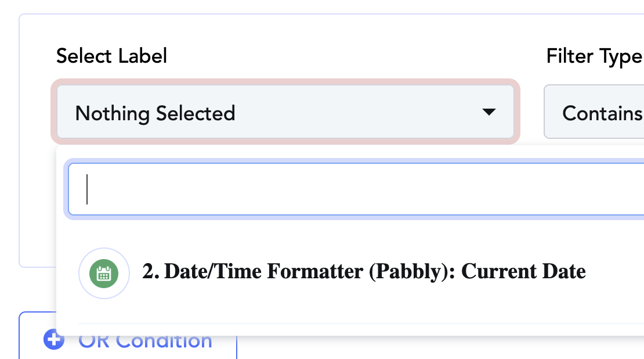Focus the dropdown search input field
The width and height of the screenshot is (644, 359).
356,189
